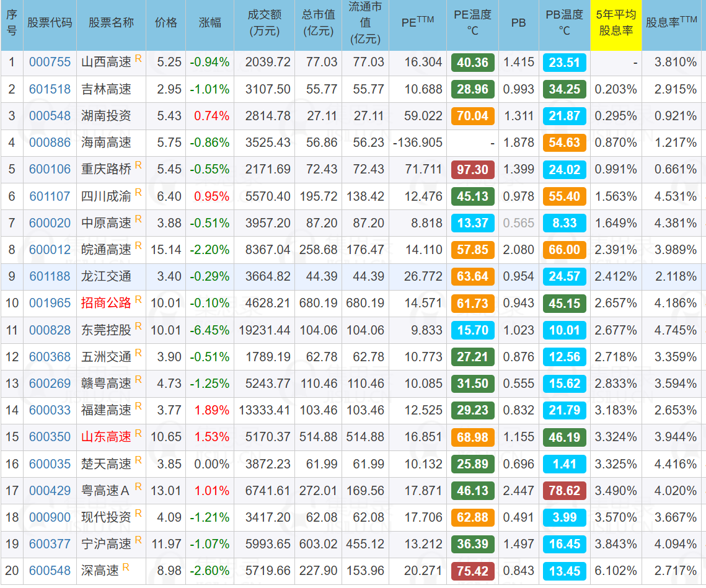Sort table by 涨幅 column header

tap(210, 23)
